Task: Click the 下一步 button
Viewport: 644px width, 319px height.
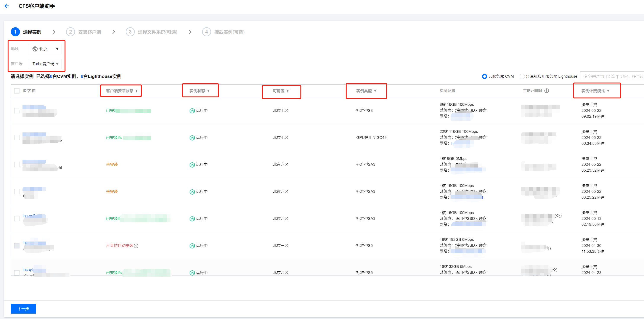Action: [23, 308]
